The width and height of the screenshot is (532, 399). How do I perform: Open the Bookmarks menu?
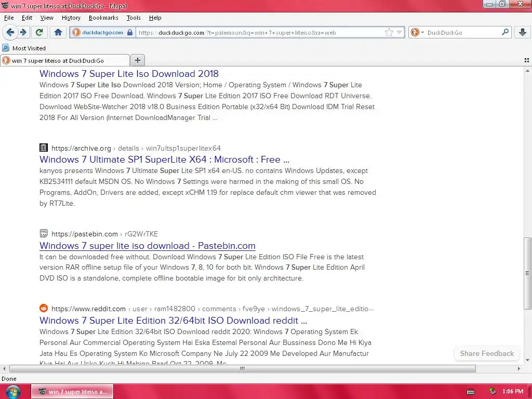click(103, 18)
